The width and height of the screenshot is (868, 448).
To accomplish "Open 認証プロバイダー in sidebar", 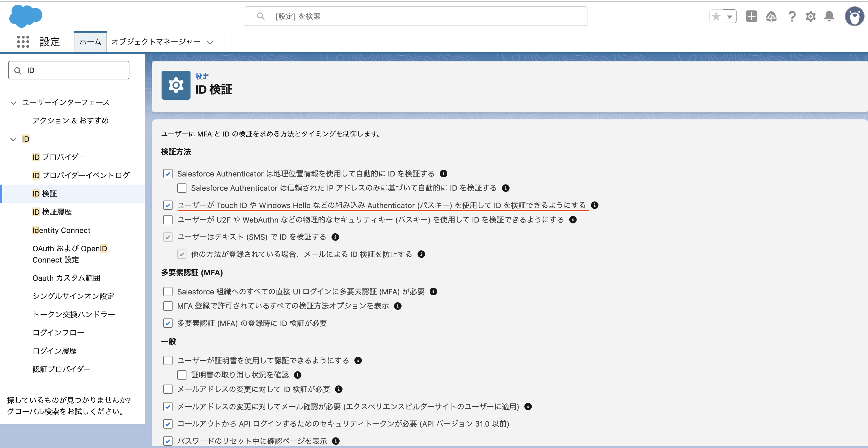I will click(x=62, y=369).
